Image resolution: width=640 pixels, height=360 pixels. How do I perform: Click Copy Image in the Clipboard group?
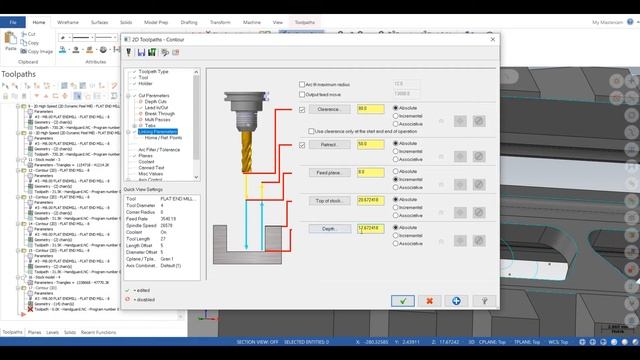37,51
